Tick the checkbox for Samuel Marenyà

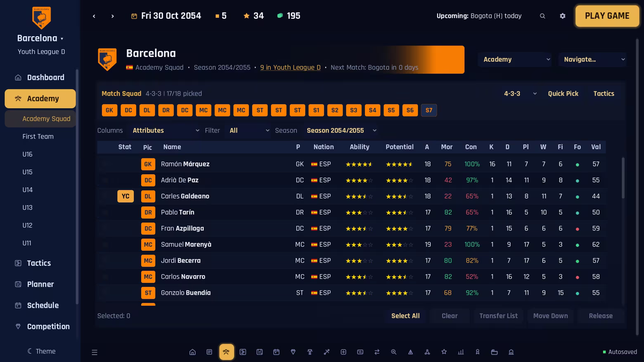click(105, 244)
